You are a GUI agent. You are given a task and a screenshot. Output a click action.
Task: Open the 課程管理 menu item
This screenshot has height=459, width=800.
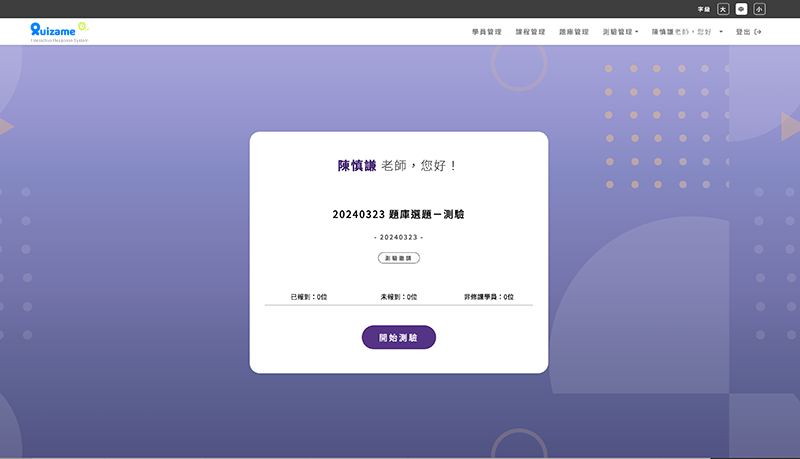click(530, 32)
